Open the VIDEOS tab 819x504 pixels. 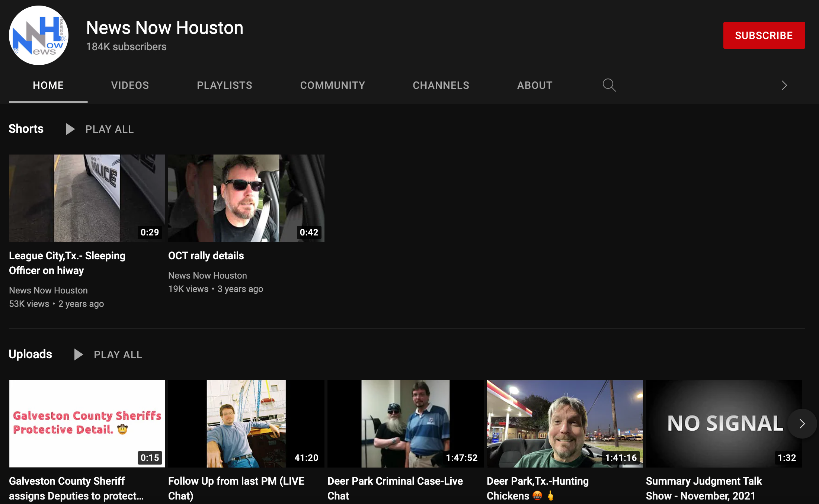[130, 85]
